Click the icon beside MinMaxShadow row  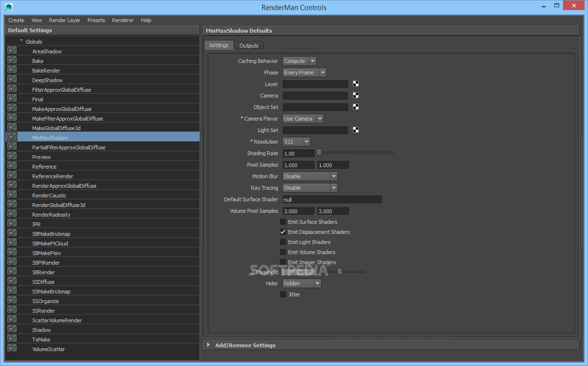[x=12, y=136]
